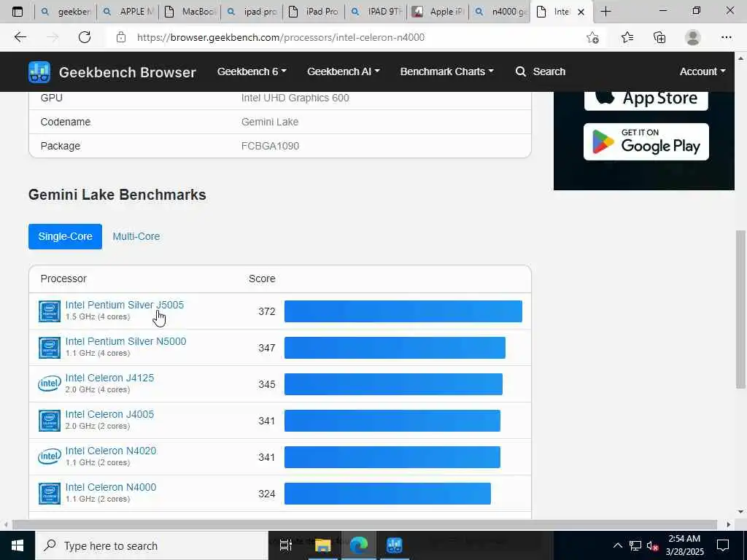Click the Intel UHD Graphics 600 GPU value
The height and width of the screenshot is (560, 747).
tap(295, 98)
